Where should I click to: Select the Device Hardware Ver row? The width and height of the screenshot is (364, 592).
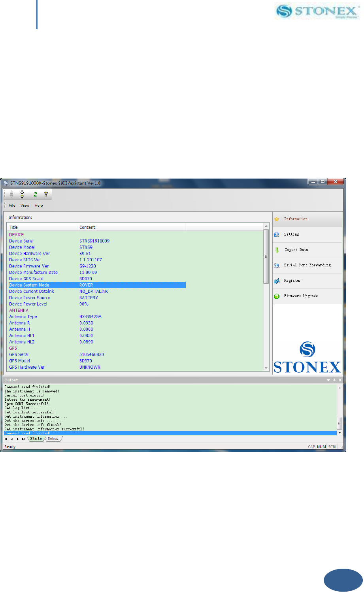(x=96, y=254)
